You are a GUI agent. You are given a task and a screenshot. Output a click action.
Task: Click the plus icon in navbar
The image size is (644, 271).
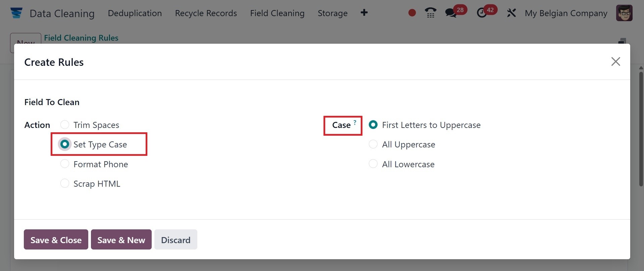[364, 13]
